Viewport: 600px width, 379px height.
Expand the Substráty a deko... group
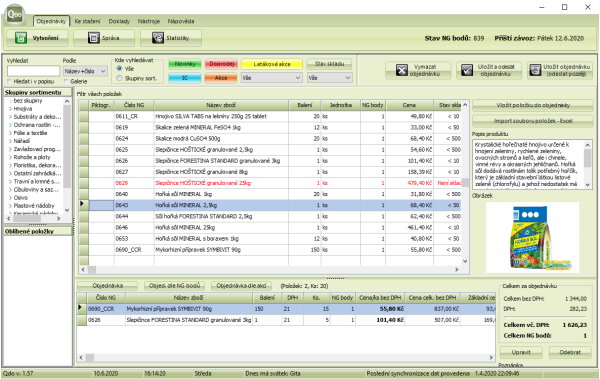[10, 117]
